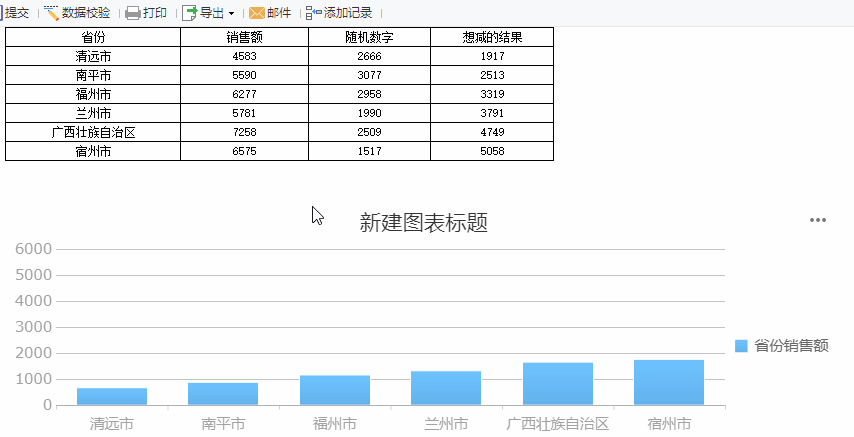Click result cell 1917
Viewport: 854px width, 437px height.
point(492,56)
